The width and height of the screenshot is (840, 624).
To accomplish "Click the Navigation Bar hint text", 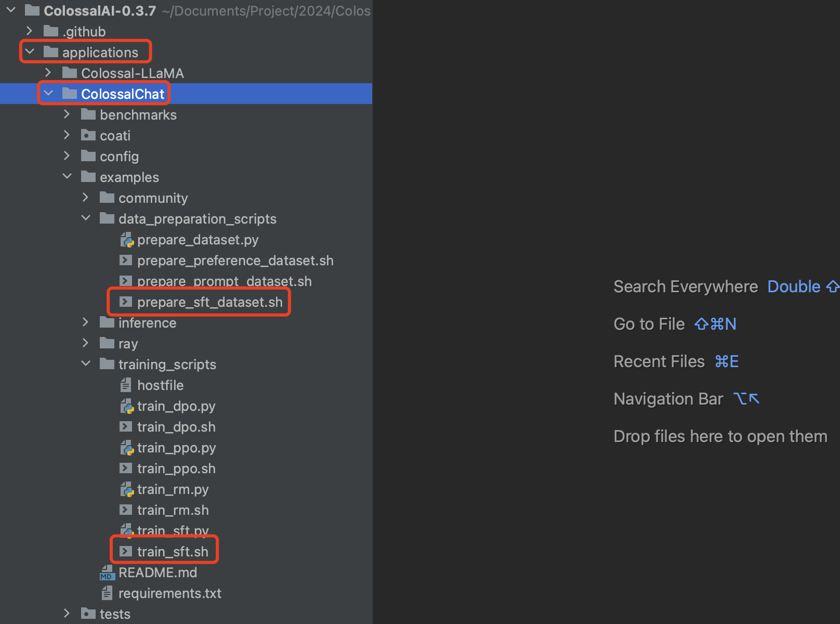I will coord(668,399).
